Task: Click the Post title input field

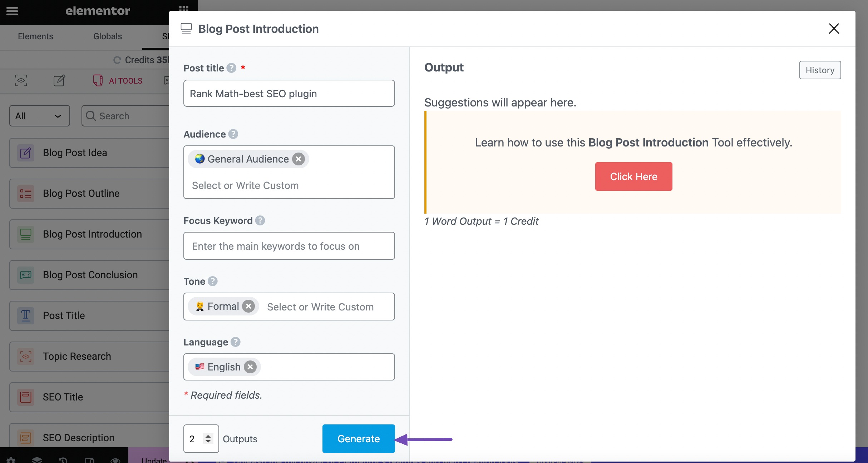Action: [x=289, y=93]
